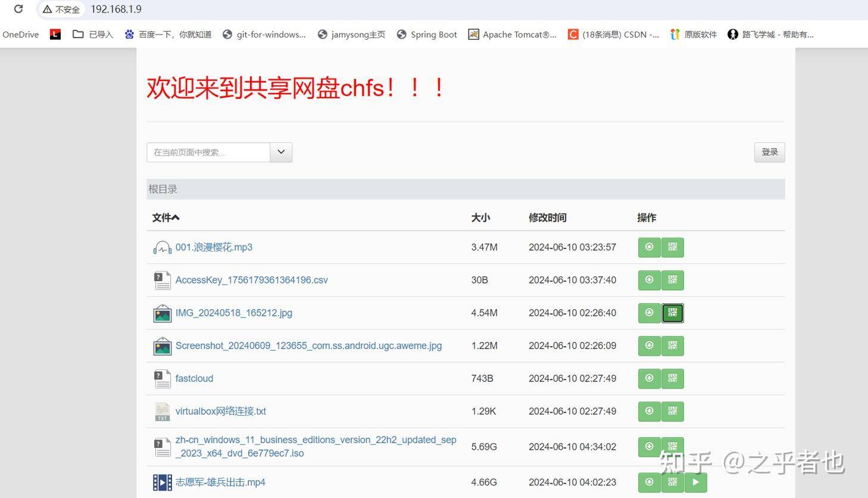Click image icon of Screenshot_20240609 jpg
Image resolution: width=868 pixels, height=498 pixels.
(x=162, y=346)
